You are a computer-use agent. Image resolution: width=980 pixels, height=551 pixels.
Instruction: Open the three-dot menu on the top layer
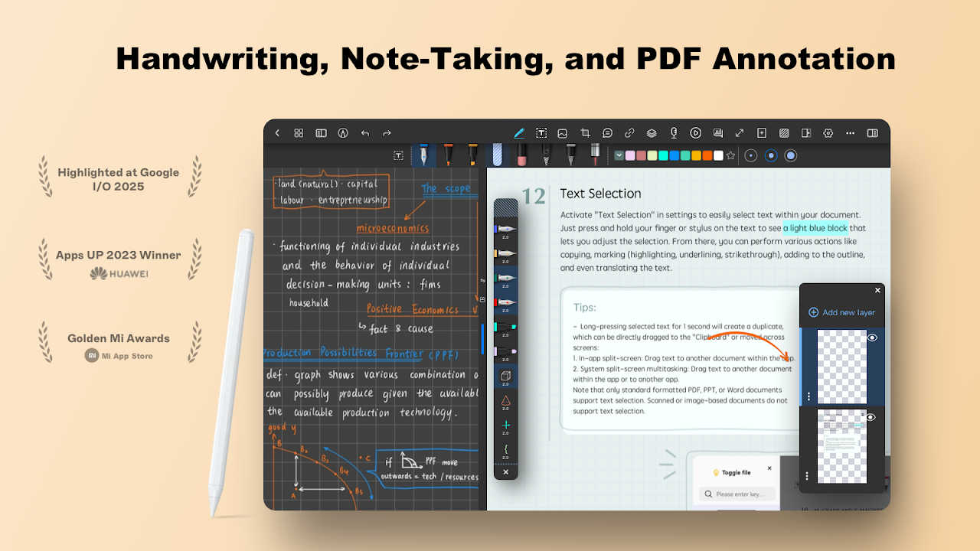coord(808,396)
